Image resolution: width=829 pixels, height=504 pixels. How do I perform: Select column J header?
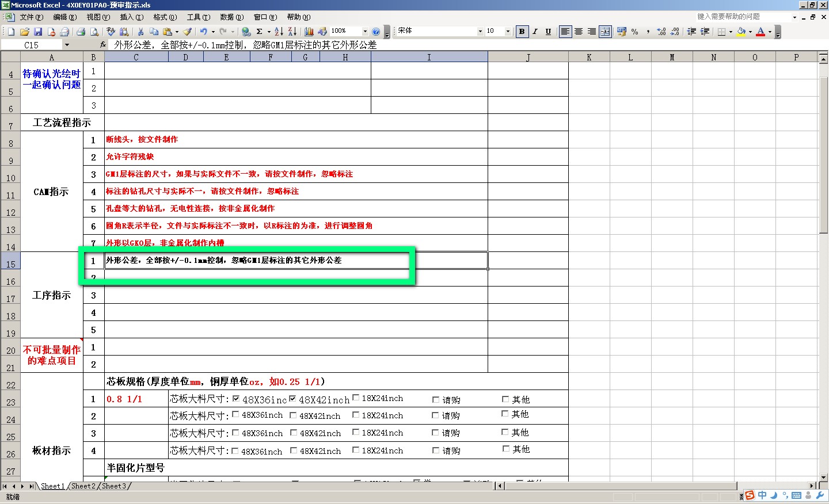click(528, 57)
